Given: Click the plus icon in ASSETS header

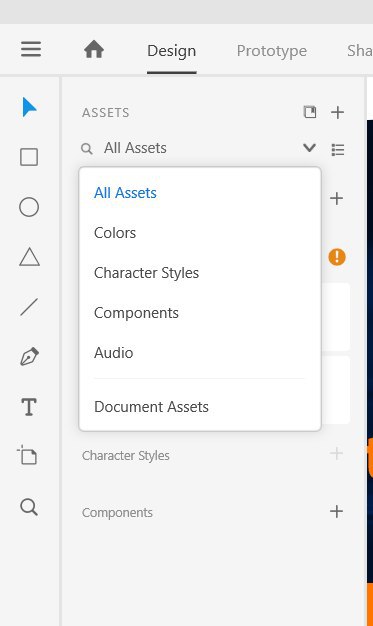Looking at the screenshot, I should [x=337, y=112].
